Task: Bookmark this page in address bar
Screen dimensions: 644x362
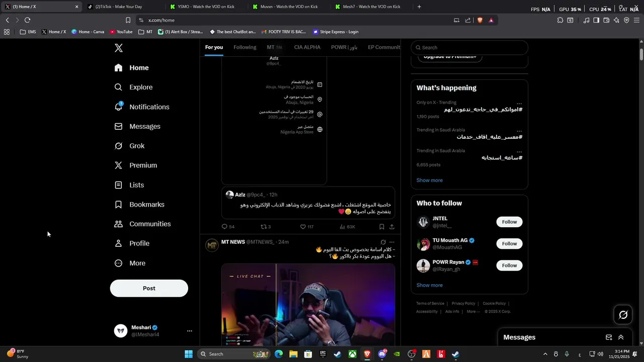Action: pos(128,20)
